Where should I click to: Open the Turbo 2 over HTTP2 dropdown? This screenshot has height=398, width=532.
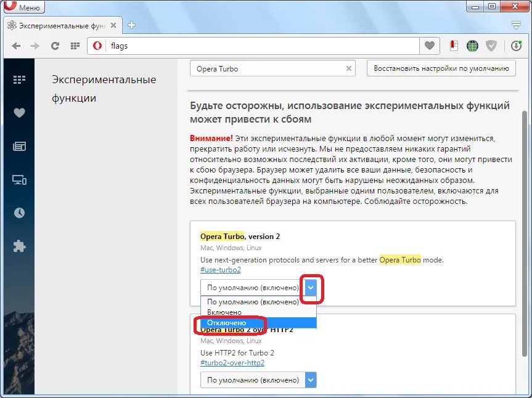(x=258, y=380)
